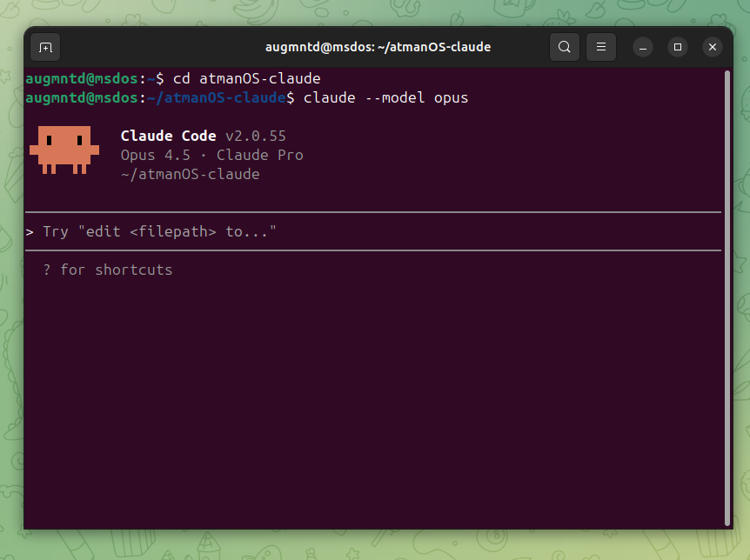Click the "Claude Code" heading text
Screen dimensions: 750x560
(x=169, y=136)
